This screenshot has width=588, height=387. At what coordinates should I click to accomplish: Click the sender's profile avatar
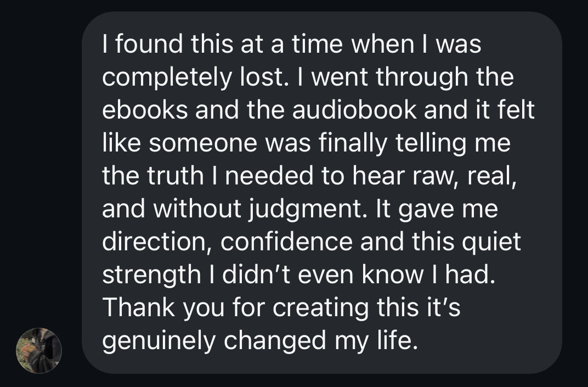(x=38, y=351)
